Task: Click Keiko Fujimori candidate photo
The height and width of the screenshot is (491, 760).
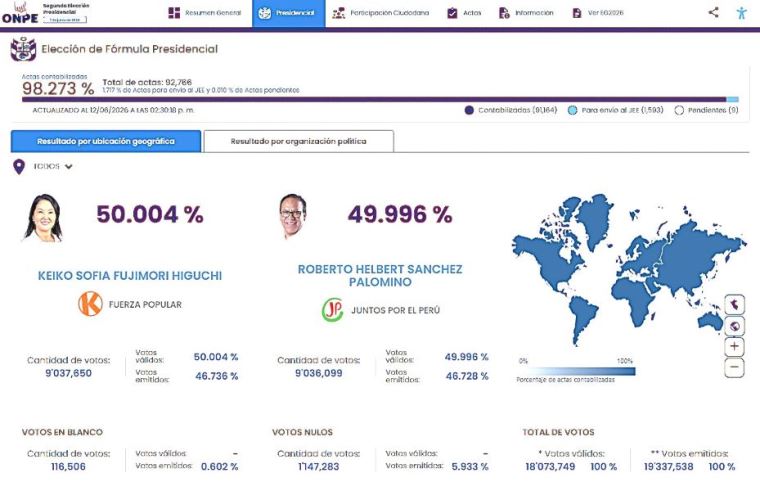Action: (x=44, y=218)
